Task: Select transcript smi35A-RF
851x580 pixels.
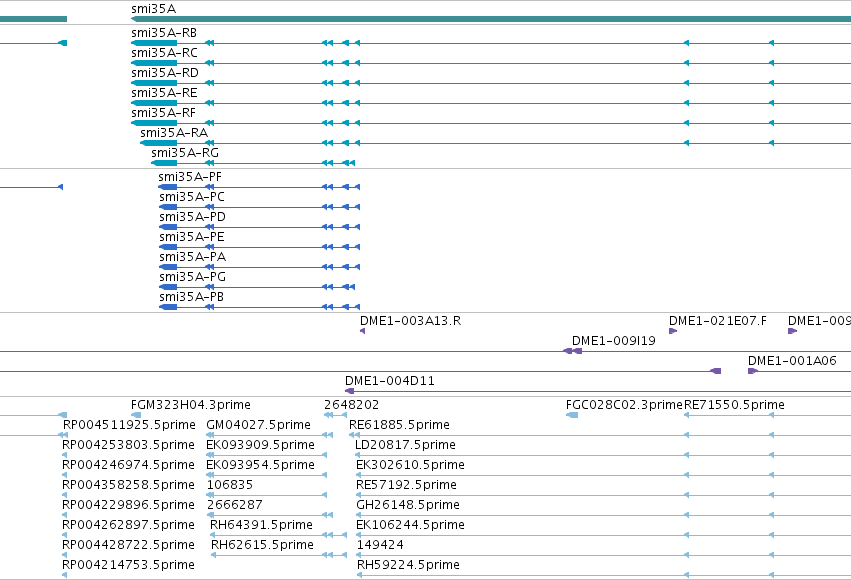Action: (x=163, y=113)
